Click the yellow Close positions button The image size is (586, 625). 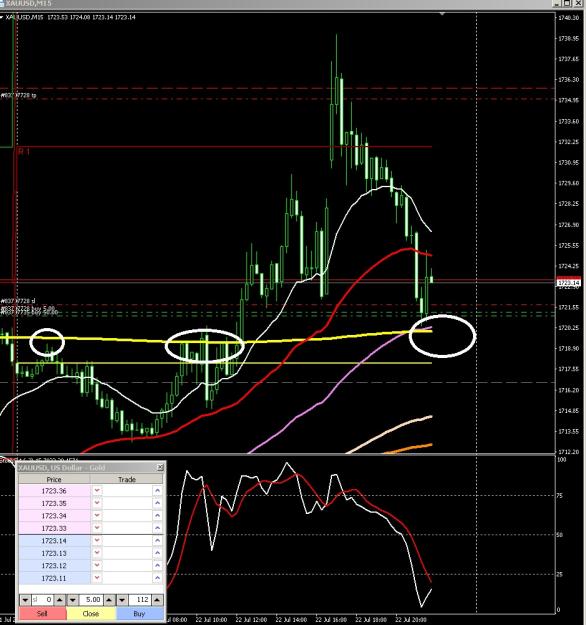(x=91, y=613)
